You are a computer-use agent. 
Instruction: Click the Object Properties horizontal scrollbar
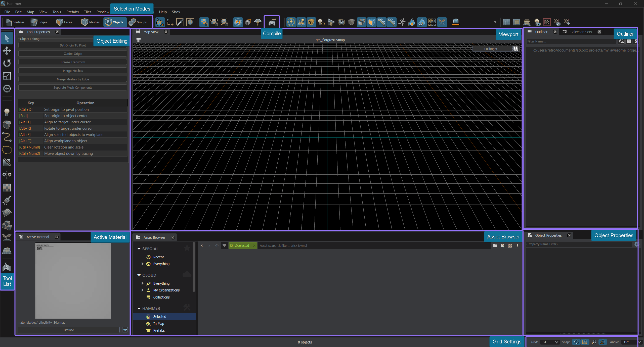click(583, 333)
